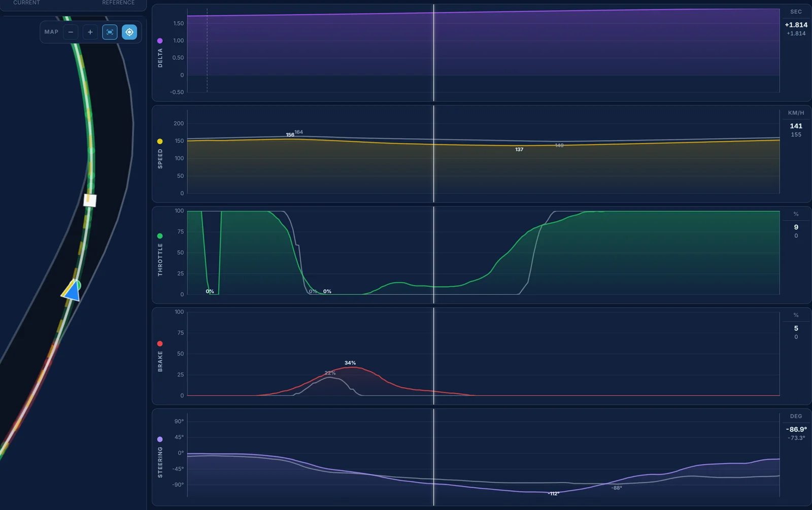Click the white square marker on the track
The image size is (812, 510).
pyautogui.click(x=90, y=200)
